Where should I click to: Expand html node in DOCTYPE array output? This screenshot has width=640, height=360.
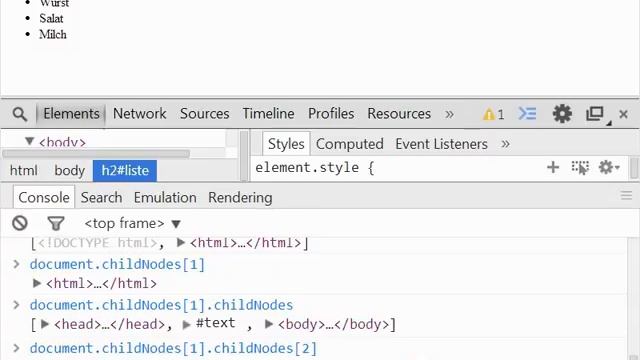pyautogui.click(x=180, y=242)
